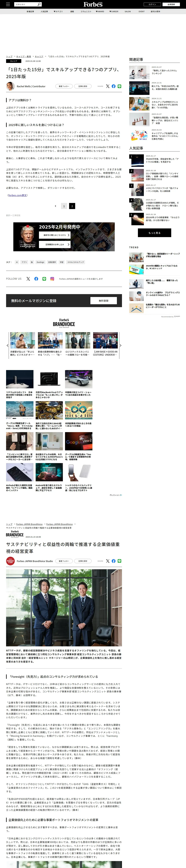Share first article on LINE

pos(120,86)
